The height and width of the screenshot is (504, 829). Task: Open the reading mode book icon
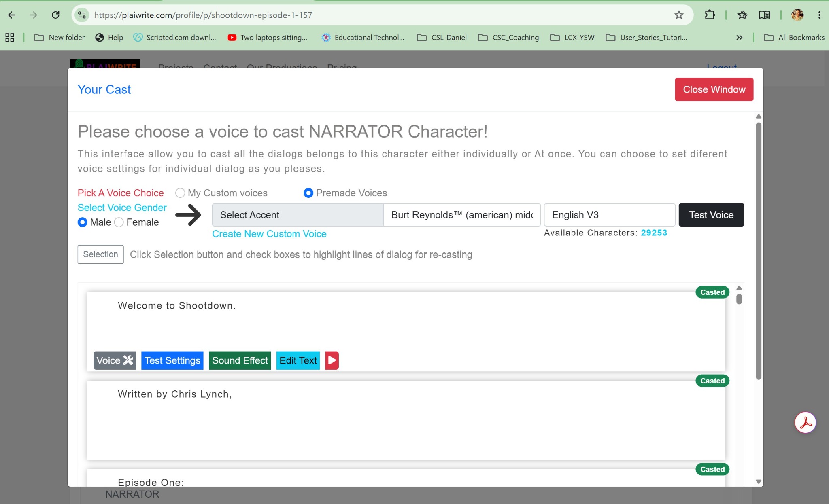tap(764, 15)
